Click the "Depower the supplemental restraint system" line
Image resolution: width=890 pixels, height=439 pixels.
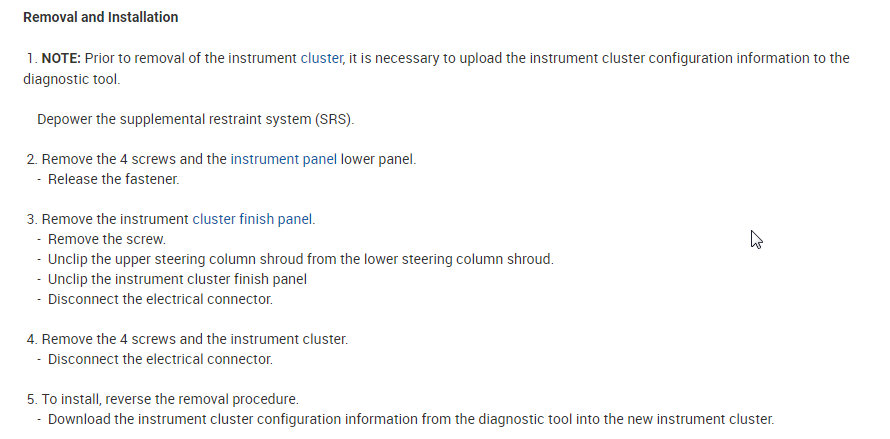click(195, 120)
